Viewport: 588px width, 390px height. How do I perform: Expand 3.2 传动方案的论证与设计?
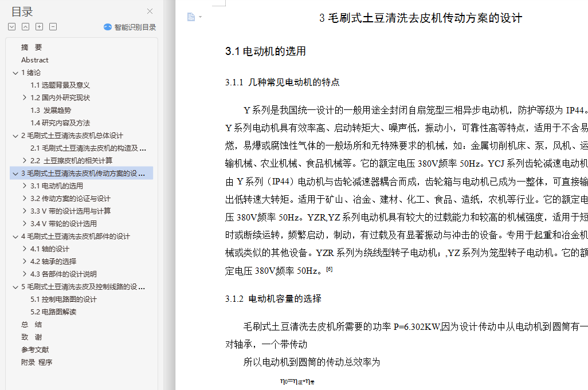point(25,198)
